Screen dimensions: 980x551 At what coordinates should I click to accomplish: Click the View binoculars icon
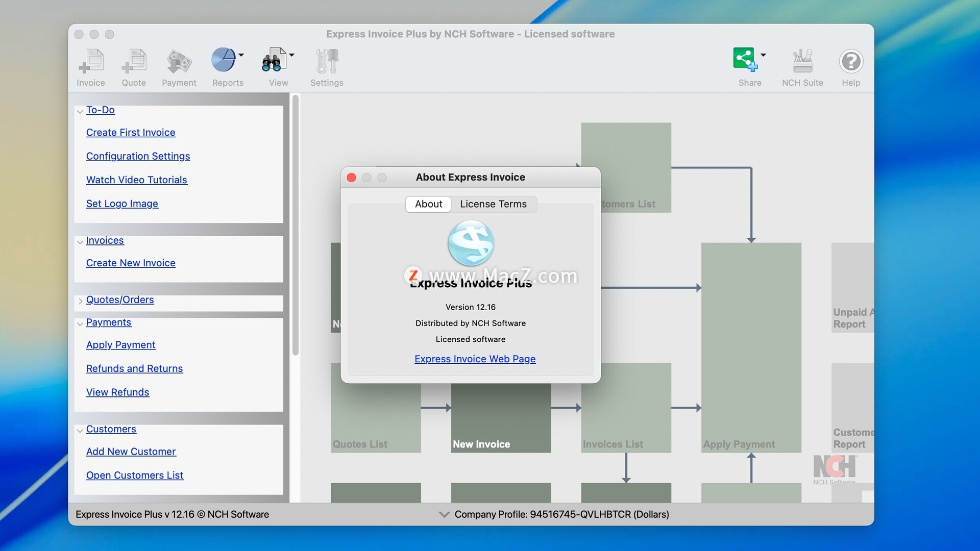274,60
